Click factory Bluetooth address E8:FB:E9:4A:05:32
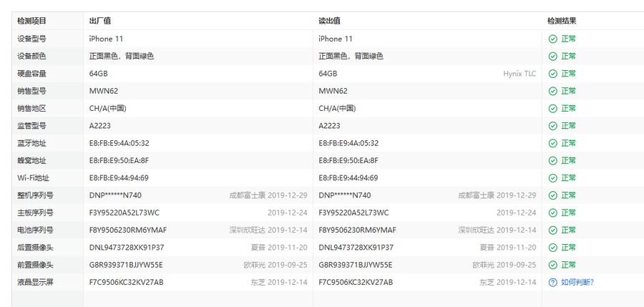 point(119,143)
